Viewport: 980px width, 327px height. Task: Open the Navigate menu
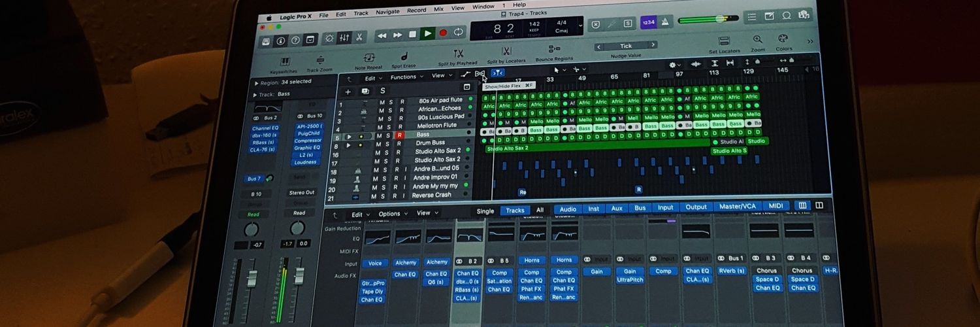[387, 12]
